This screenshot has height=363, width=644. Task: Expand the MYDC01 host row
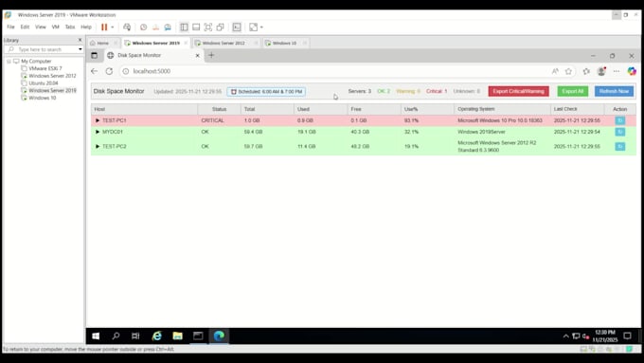pos(98,132)
